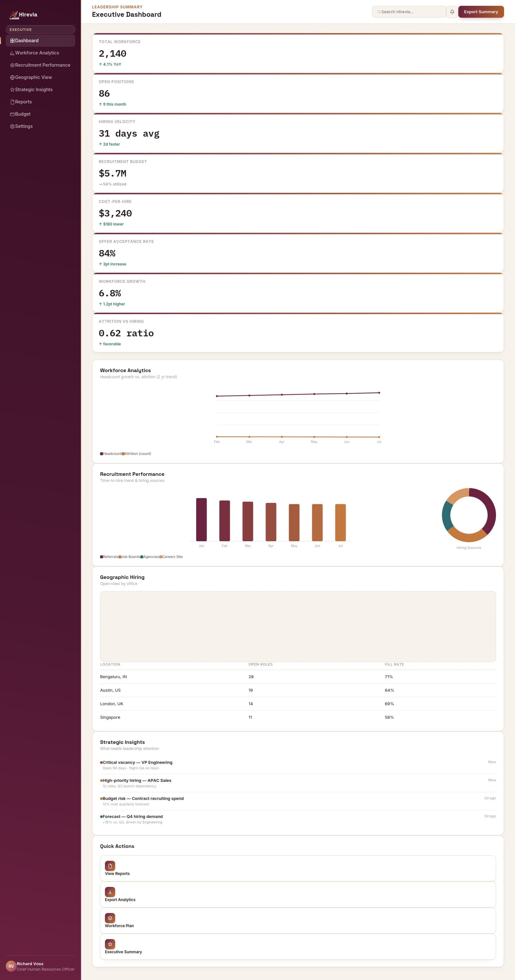
Task: Open notifications with the bell icon
Action: [x=452, y=12]
